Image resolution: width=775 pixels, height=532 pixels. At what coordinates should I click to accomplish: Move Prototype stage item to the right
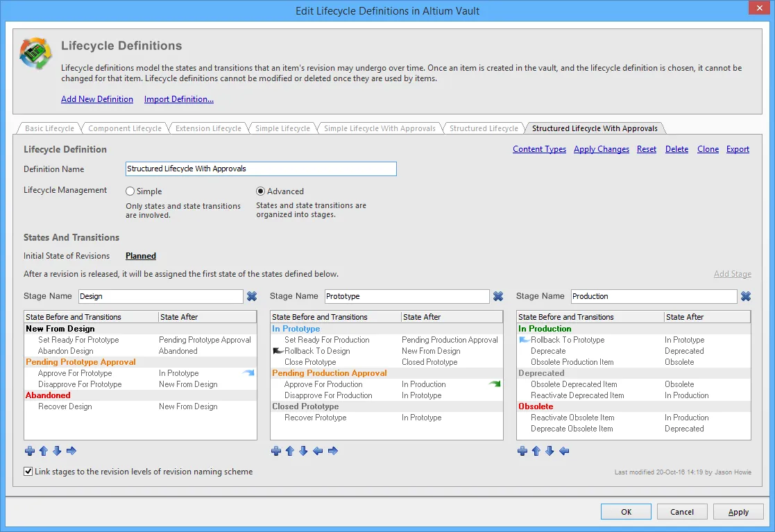pyautogui.click(x=332, y=450)
